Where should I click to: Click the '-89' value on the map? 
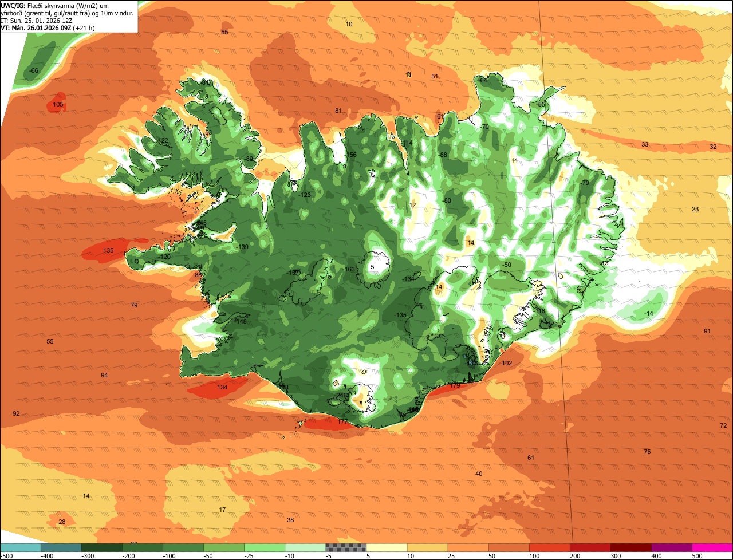249,159
